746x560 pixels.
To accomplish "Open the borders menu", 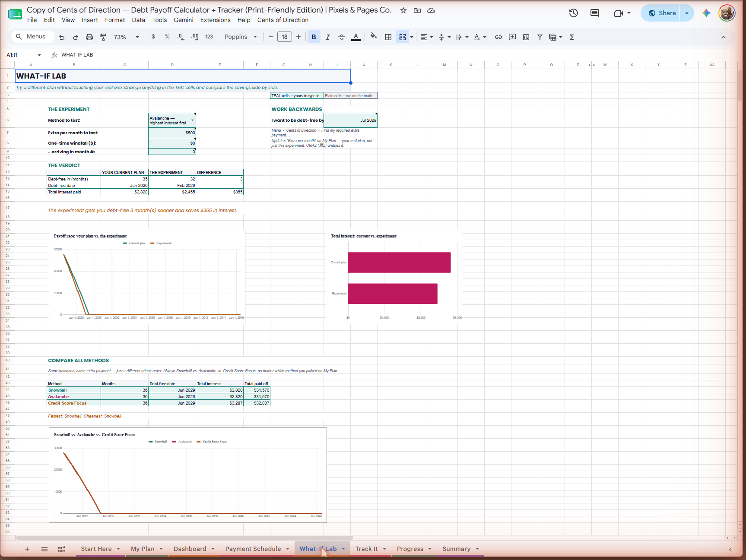I will pos(388,37).
